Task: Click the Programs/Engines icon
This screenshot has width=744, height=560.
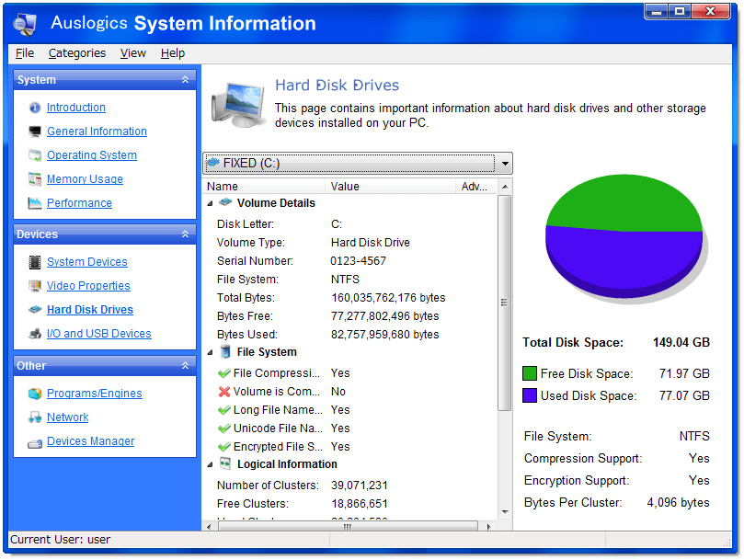Action: [35, 394]
